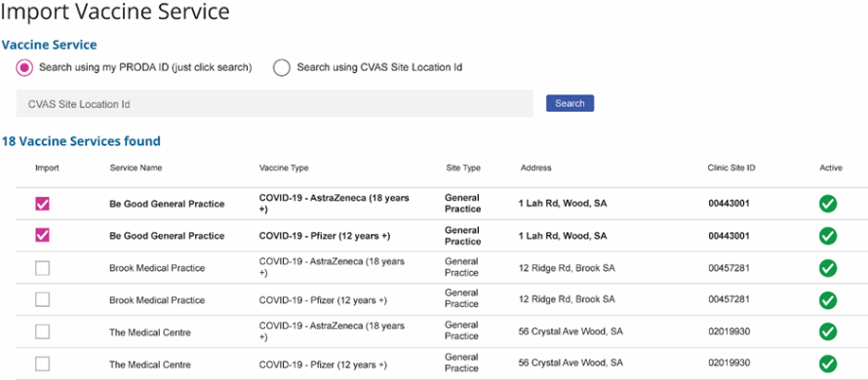Click the Service Name column header
This screenshot has height=380, width=868.
(x=136, y=168)
